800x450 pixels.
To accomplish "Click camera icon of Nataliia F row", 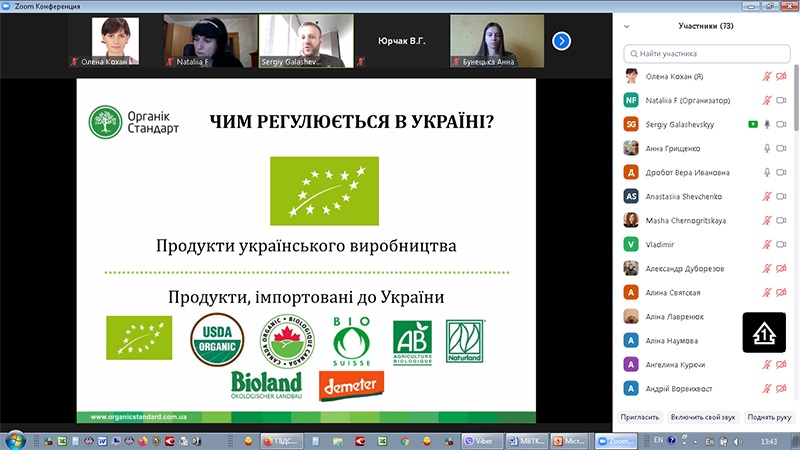I will (x=781, y=101).
